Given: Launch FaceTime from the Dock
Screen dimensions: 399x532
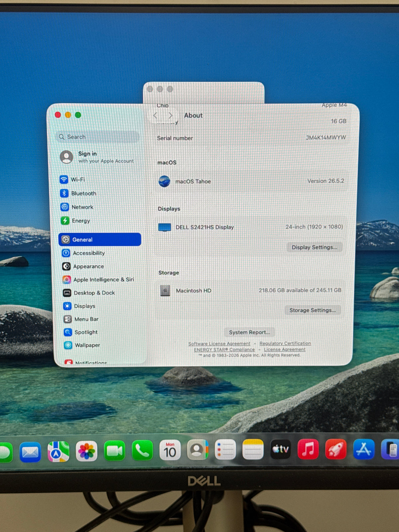Looking at the screenshot, I should [114, 451].
